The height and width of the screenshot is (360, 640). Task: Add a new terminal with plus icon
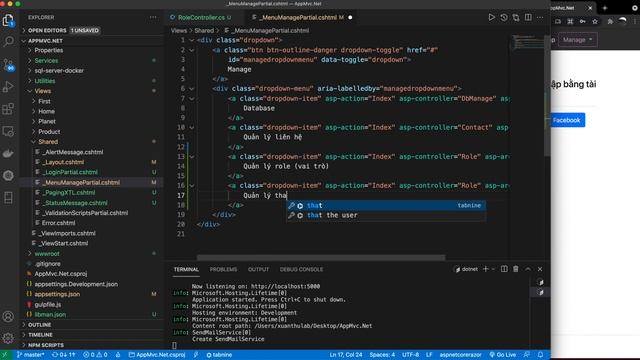pos(486,269)
